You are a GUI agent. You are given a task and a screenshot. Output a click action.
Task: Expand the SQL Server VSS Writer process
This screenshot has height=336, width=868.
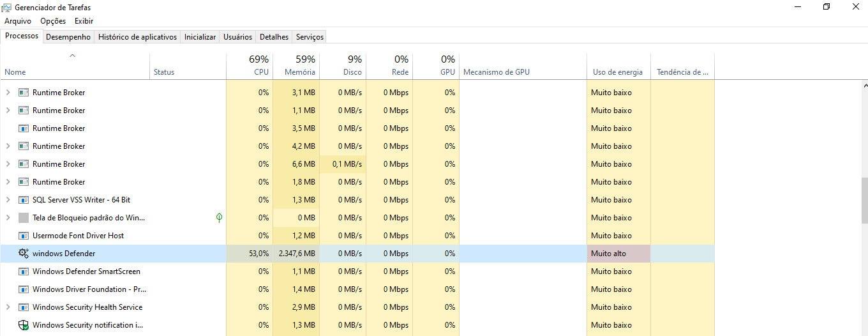(8, 200)
